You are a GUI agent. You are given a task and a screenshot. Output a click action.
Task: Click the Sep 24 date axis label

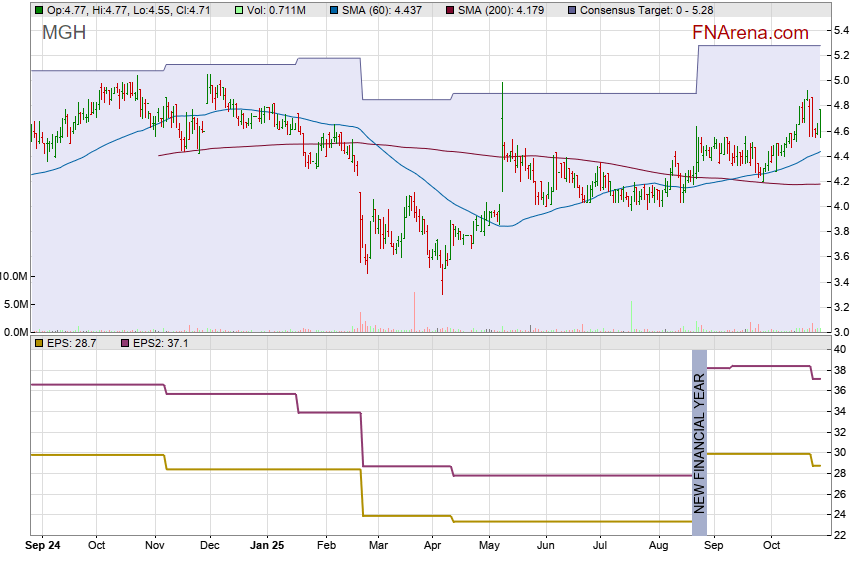coord(43,546)
